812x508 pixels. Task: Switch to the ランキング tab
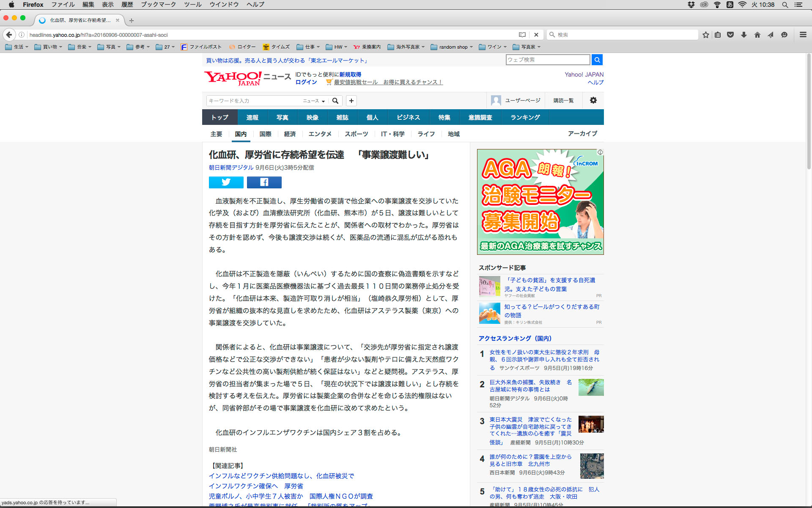point(525,117)
